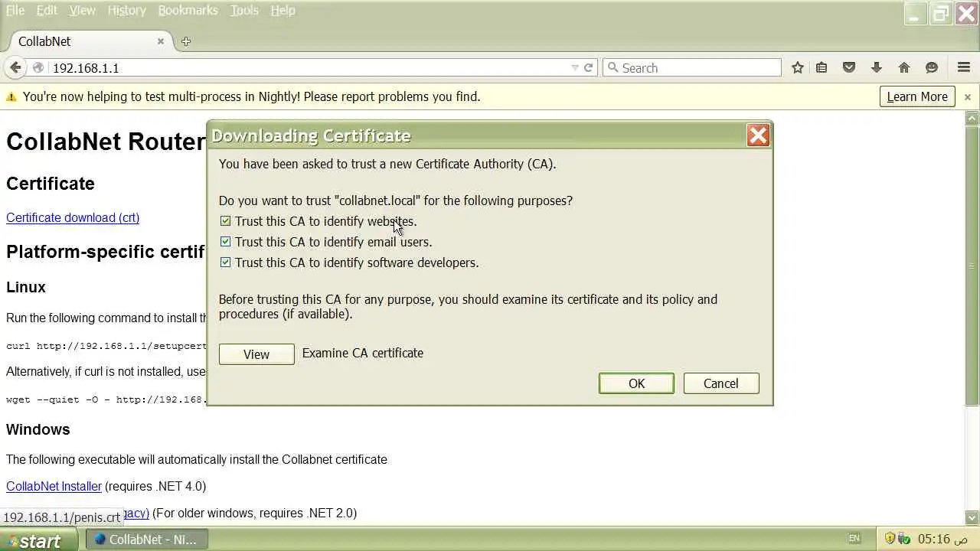This screenshot has height=551, width=980.
Task: Uncheck Trust this CA to identify software developers
Action: (x=225, y=262)
